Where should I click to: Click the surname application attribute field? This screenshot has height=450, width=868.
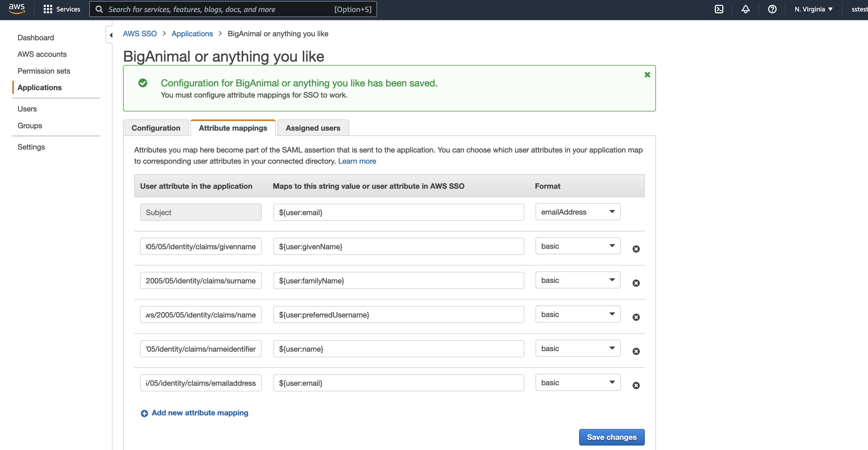click(201, 280)
